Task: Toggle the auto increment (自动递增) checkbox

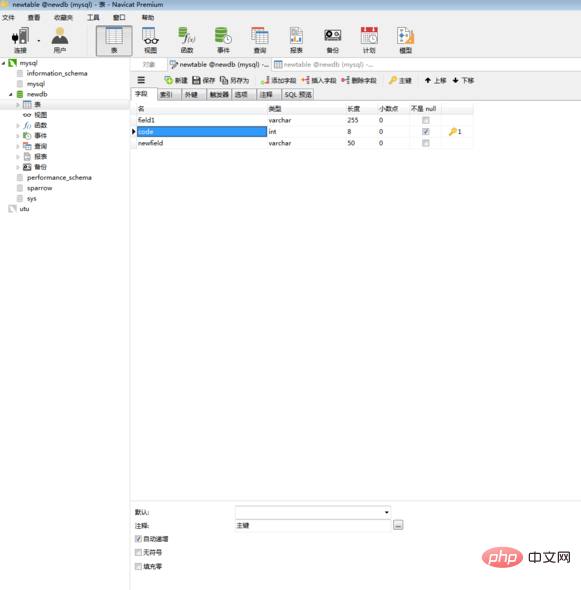Action: coord(138,539)
